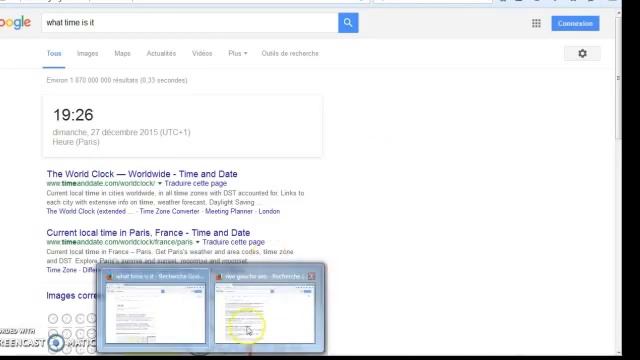640x360 pixels.
Task: Open the search settings gear
Action: click(582, 53)
